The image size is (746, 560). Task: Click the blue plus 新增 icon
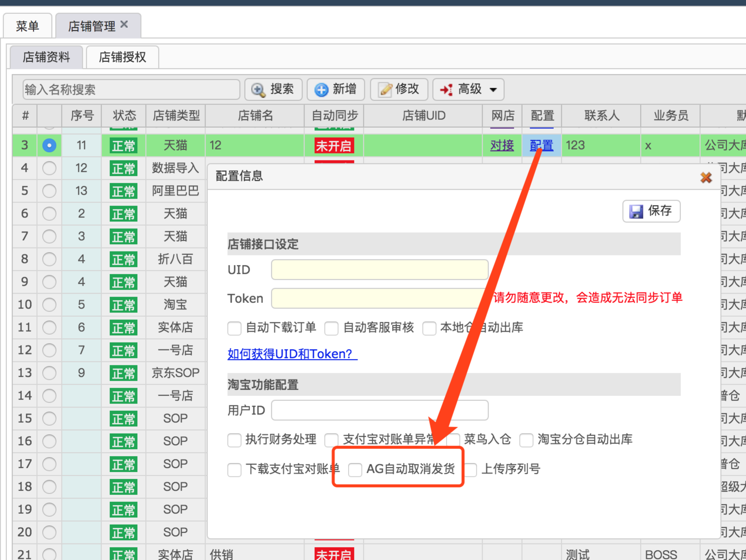pos(321,90)
